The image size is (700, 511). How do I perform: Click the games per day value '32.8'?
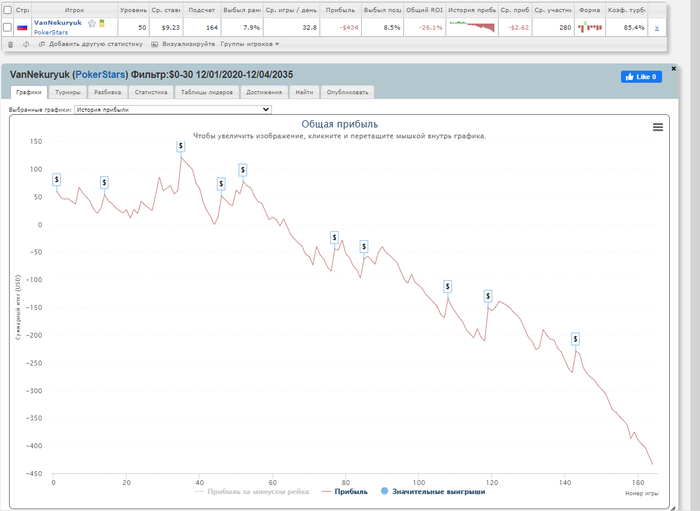click(x=309, y=28)
